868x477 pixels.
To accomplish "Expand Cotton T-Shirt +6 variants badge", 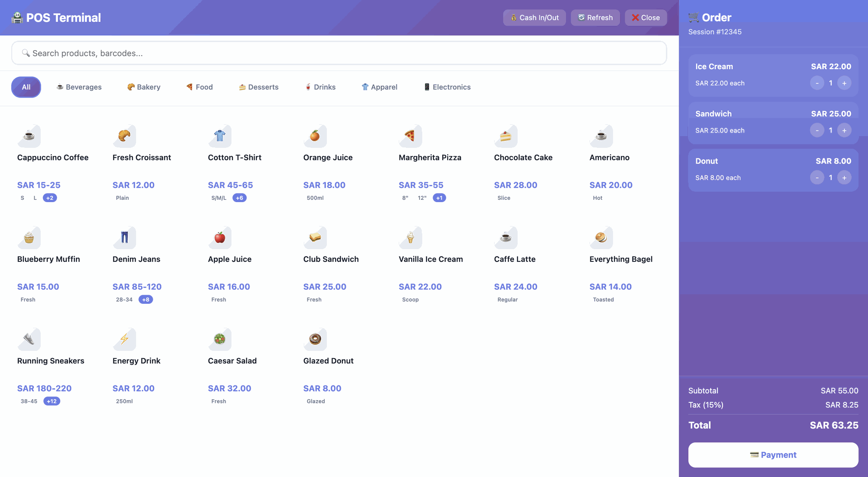I will coord(240,198).
